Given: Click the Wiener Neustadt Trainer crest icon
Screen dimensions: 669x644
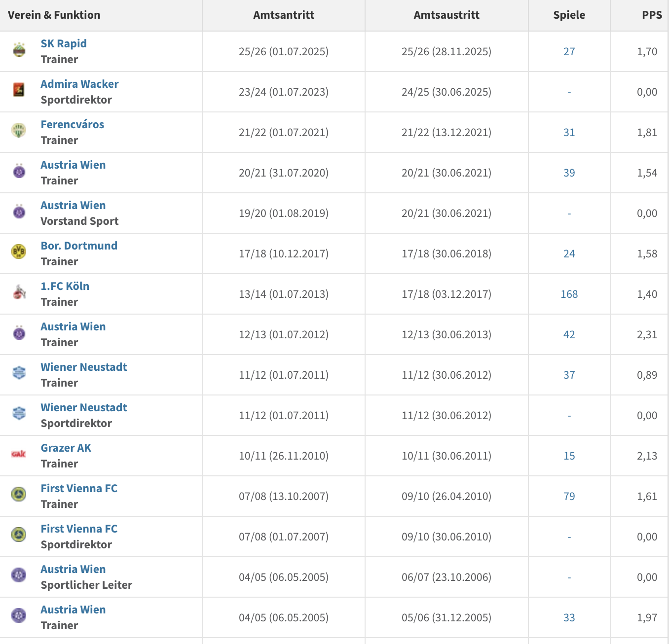Looking at the screenshot, I should point(19,373).
